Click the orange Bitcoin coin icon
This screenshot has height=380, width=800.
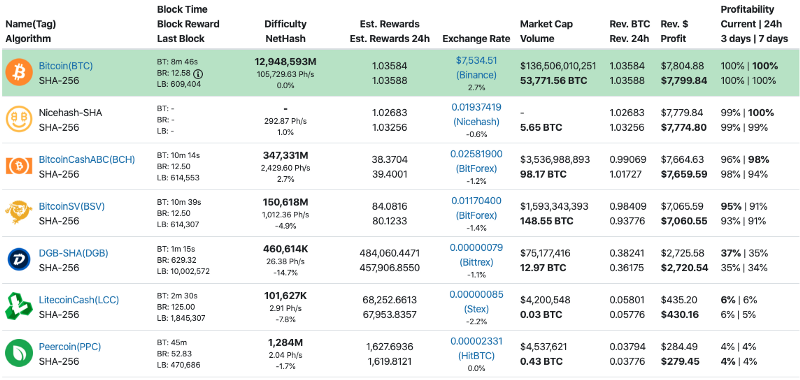(x=18, y=72)
